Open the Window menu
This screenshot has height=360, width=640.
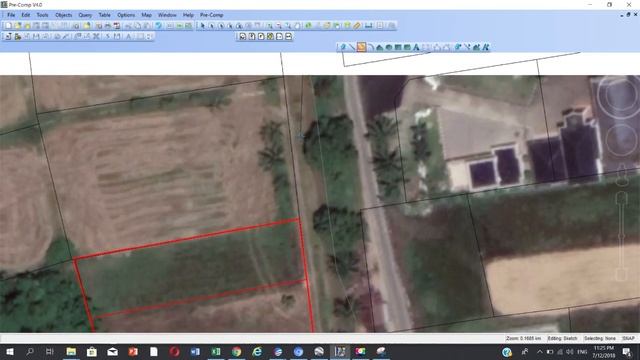tap(167, 15)
